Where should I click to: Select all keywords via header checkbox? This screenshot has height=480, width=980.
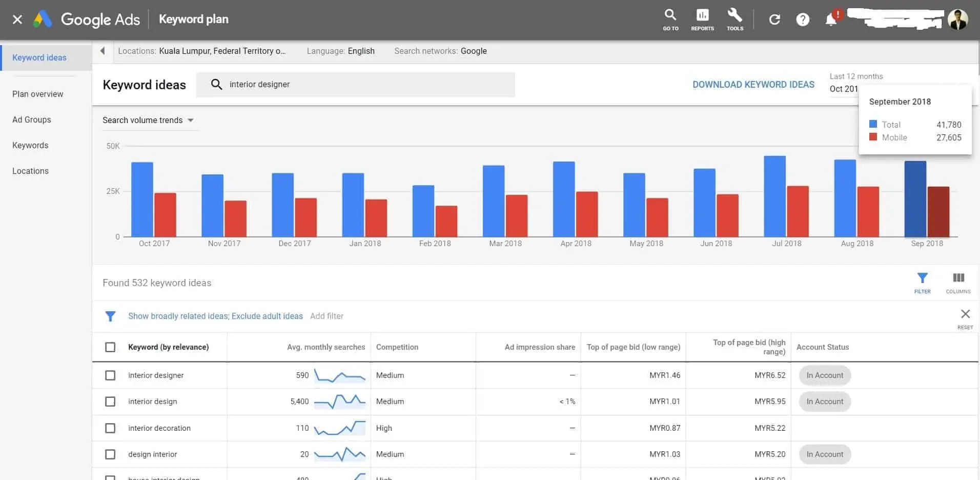[110, 347]
